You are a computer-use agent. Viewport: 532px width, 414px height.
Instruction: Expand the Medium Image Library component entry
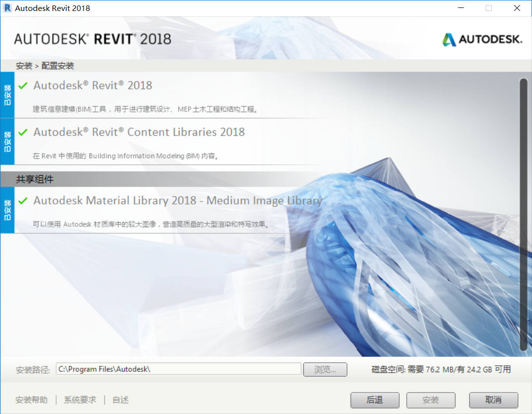coord(177,201)
